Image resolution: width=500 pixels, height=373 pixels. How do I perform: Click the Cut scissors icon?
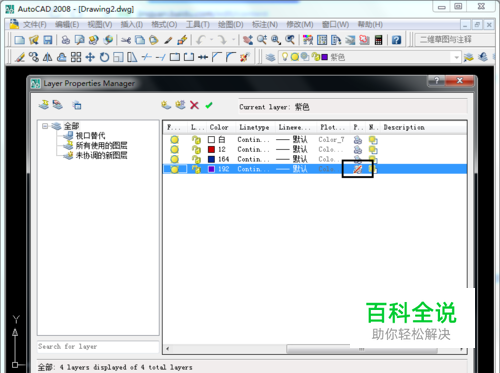[126, 40]
